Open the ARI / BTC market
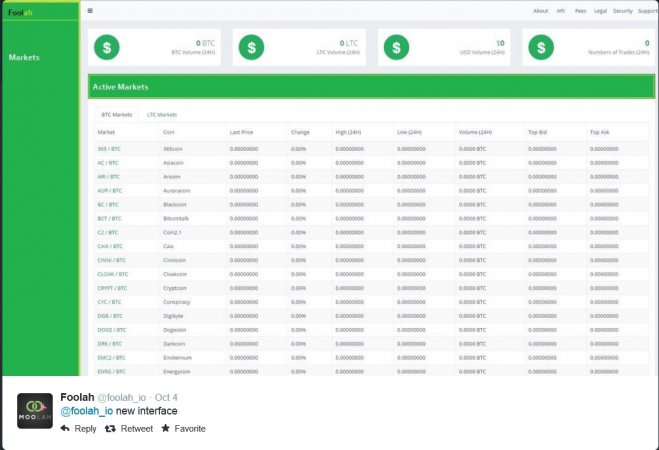The width and height of the screenshot is (659, 450). click(x=108, y=176)
